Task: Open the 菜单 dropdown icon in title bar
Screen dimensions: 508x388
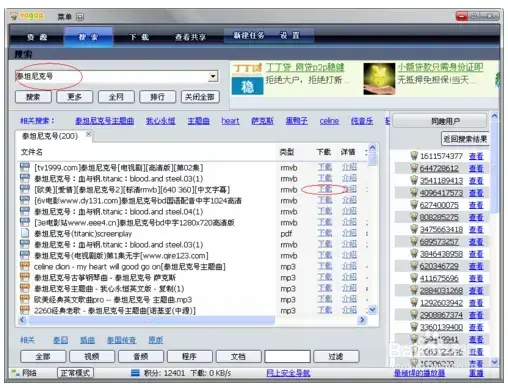Action: click(x=80, y=17)
